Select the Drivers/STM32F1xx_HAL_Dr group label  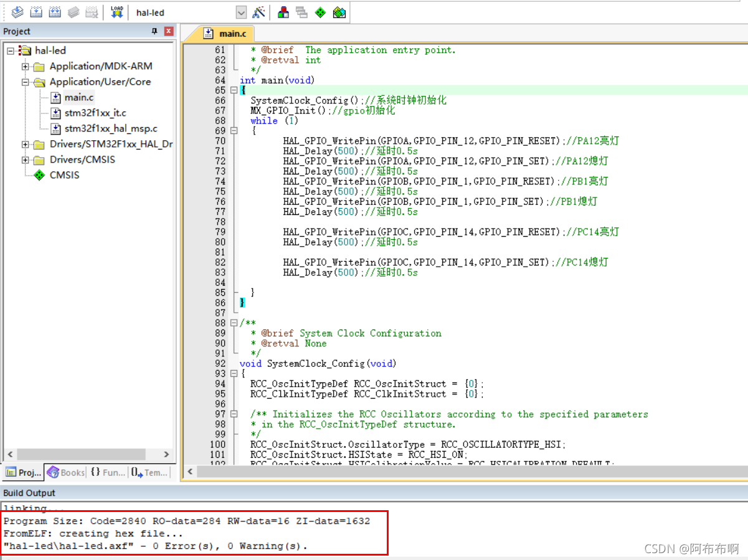point(111,144)
